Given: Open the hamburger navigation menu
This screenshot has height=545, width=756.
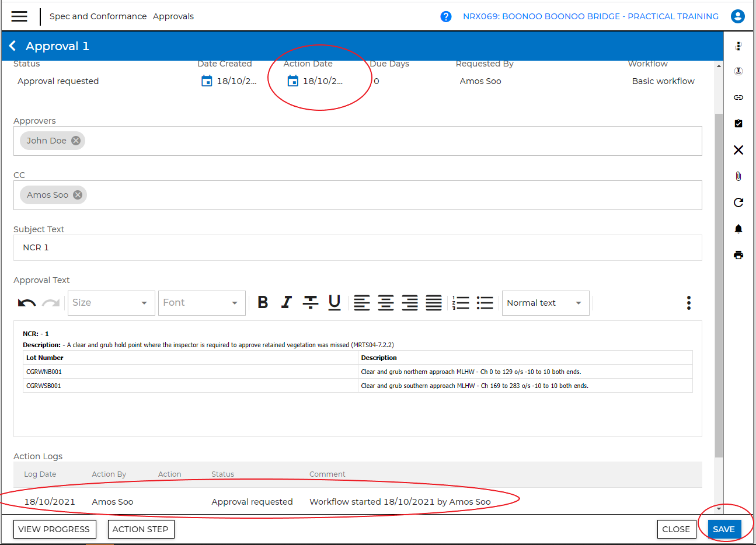Looking at the screenshot, I should pyautogui.click(x=19, y=16).
